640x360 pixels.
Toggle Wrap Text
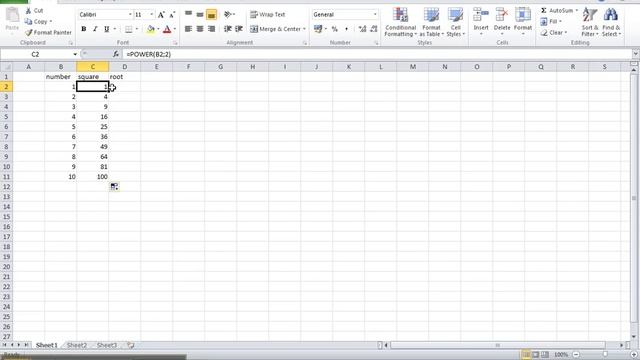(x=268, y=15)
